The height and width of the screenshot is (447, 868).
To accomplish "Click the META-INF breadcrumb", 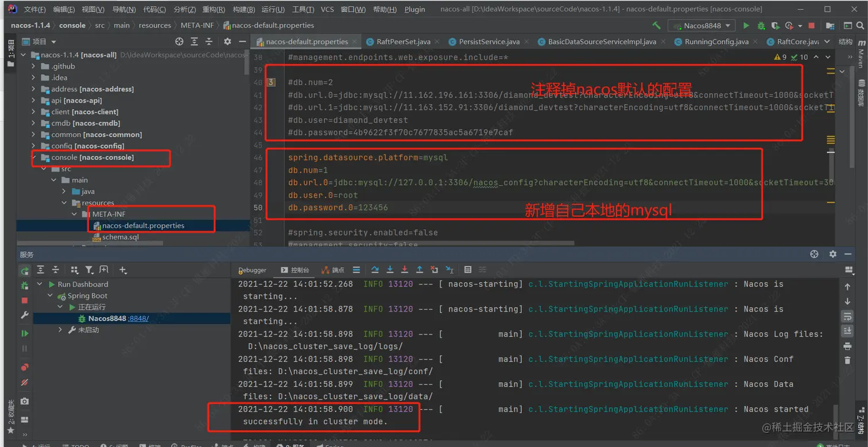I will 198,25.
